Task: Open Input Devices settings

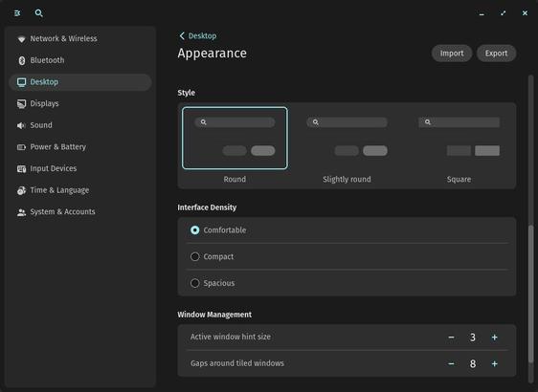Action: pos(80,168)
